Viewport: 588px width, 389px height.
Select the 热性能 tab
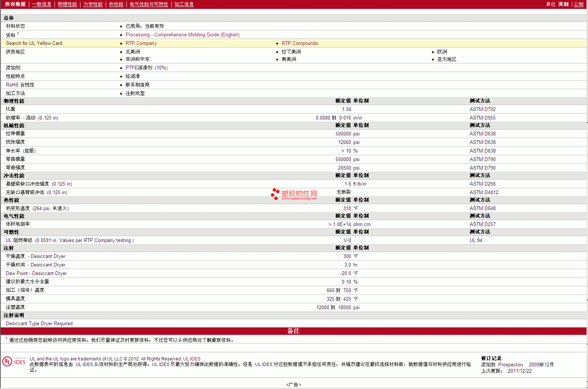(116, 4)
